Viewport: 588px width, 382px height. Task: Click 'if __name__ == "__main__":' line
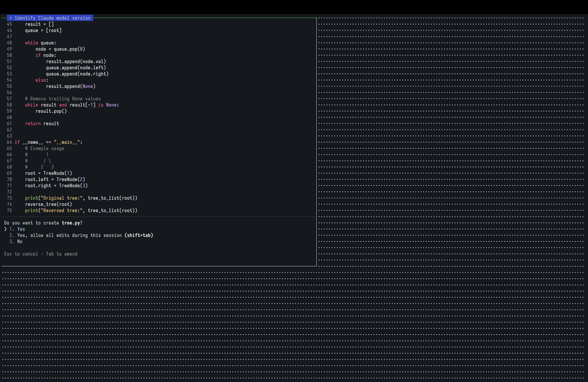[48, 142]
